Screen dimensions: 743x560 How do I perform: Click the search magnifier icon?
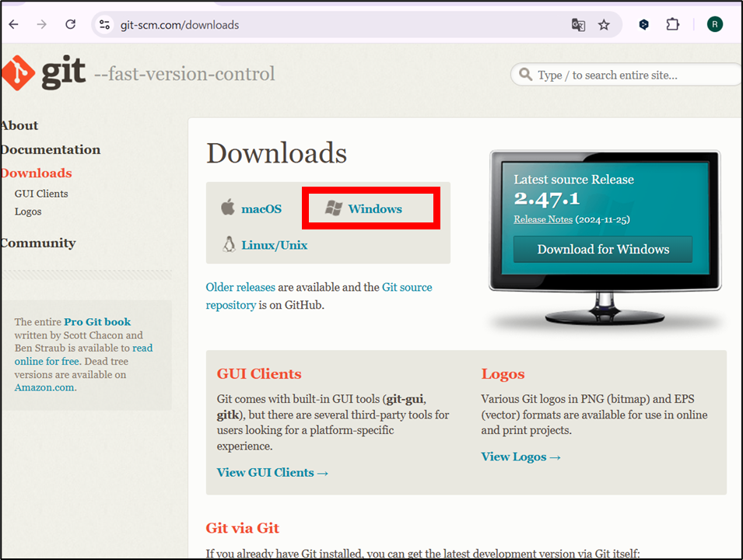pos(525,75)
